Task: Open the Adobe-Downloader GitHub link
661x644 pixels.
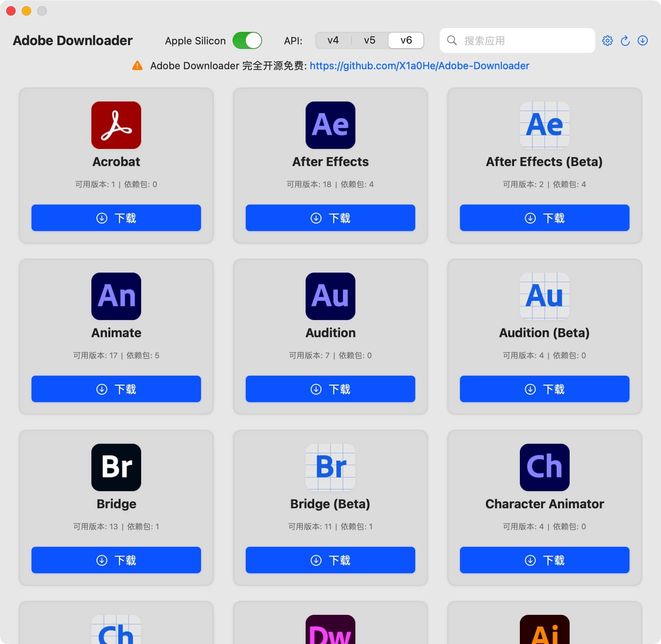Action: [419, 66]
